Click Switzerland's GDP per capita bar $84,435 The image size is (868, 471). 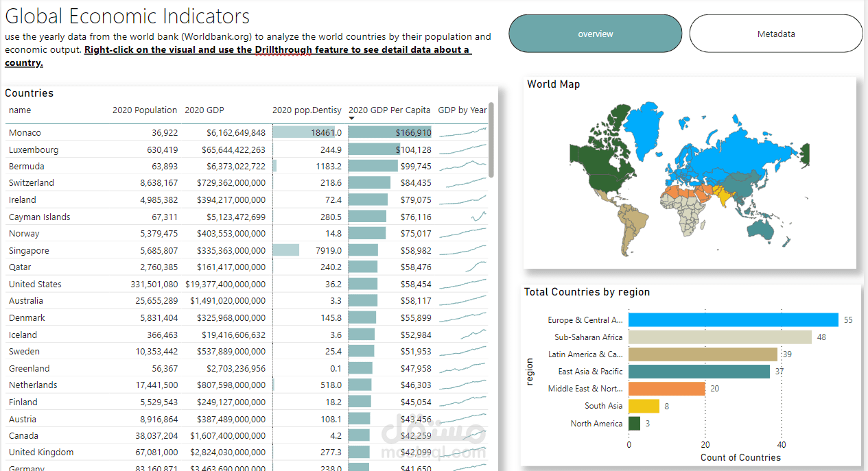click(x=369, y=183)
